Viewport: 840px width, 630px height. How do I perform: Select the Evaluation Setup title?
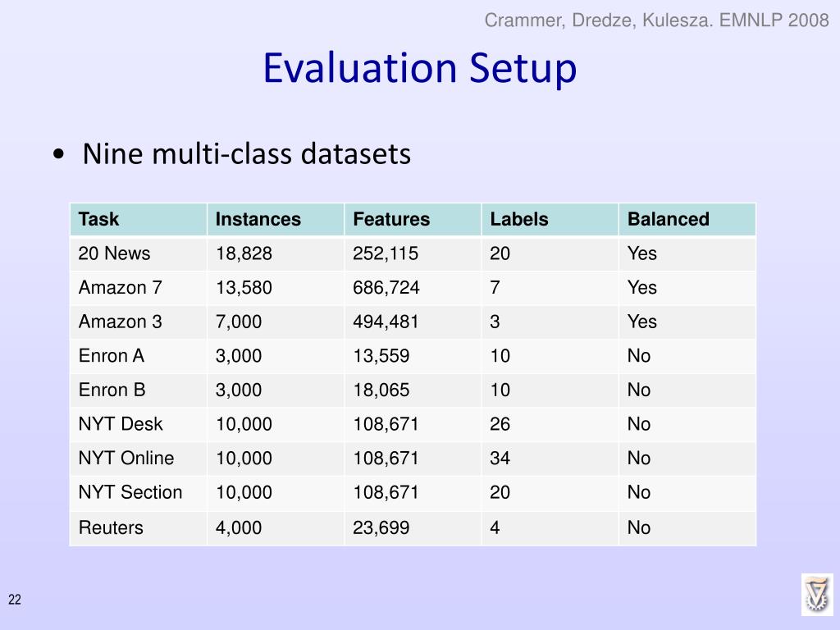(419, 69)
